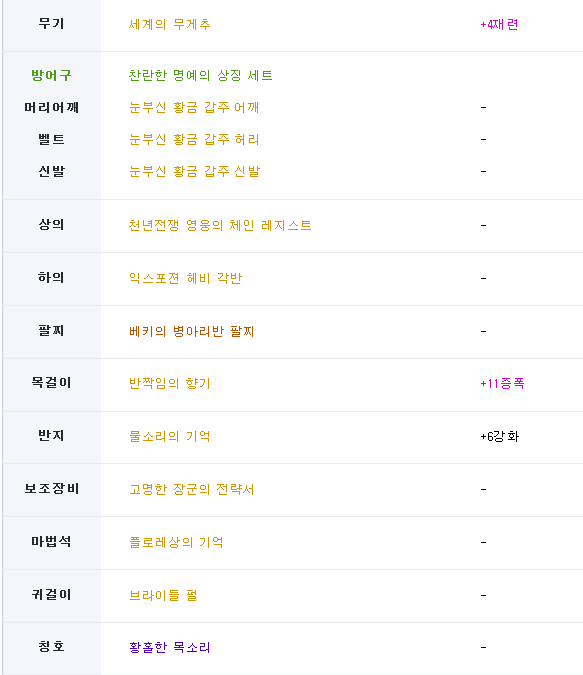Select 눈부신 황금 갑주 신발 entry
The image size is (583, 675).
click(195, 171)
